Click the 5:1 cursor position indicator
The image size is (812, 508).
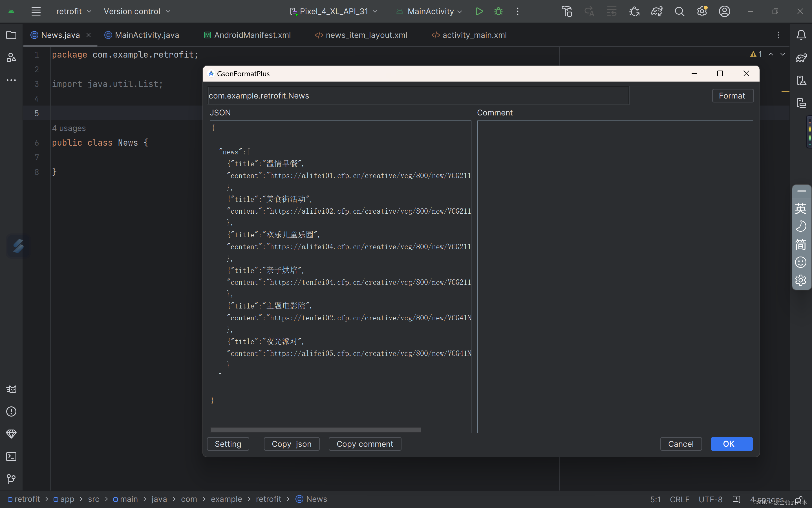655,499
